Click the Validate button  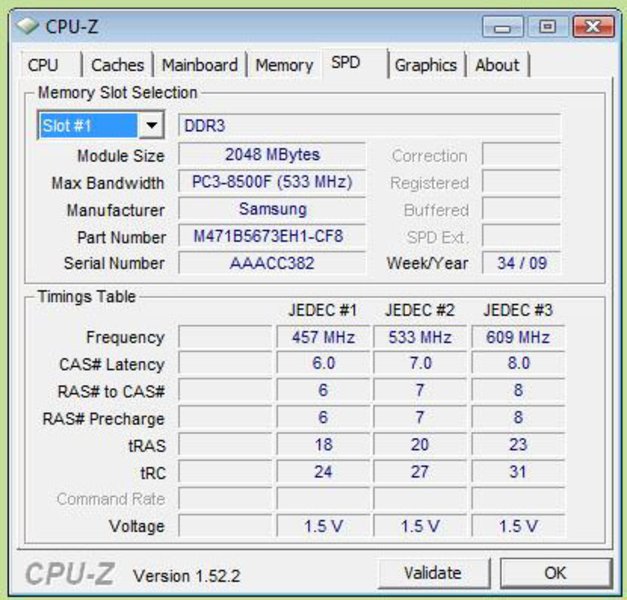click(433, 573)
